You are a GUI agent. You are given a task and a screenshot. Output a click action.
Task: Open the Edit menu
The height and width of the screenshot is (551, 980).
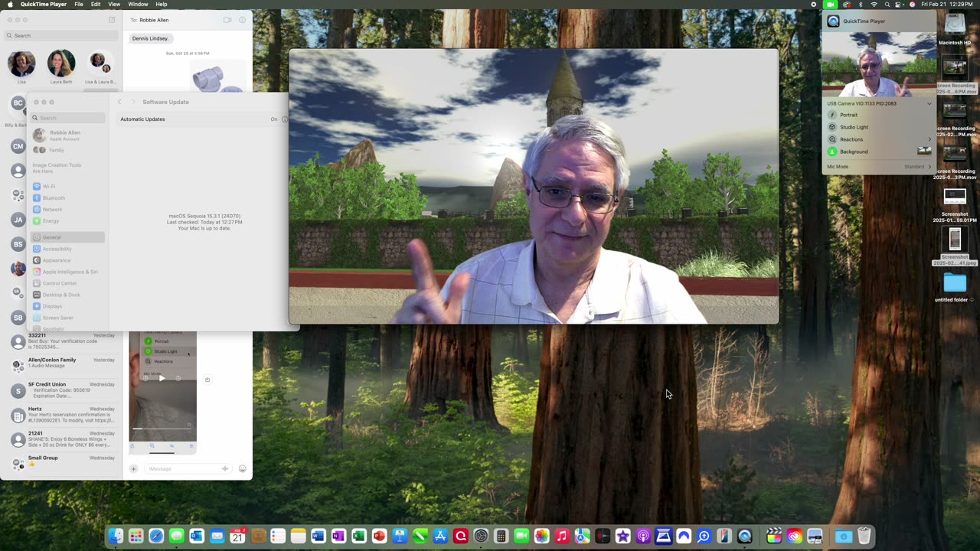click(x=96, y=5)
